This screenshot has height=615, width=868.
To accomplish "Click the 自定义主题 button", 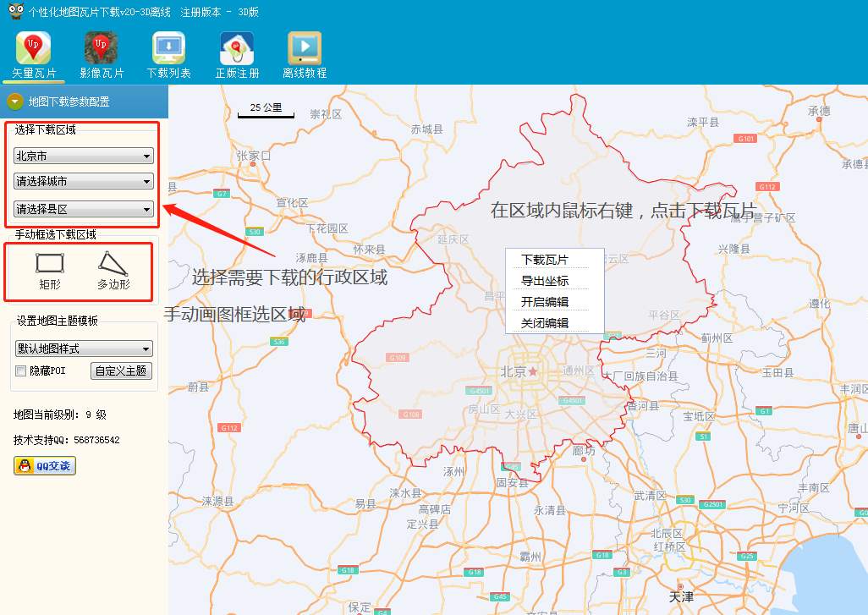I will pyautogui.click(x=121, y=371).
